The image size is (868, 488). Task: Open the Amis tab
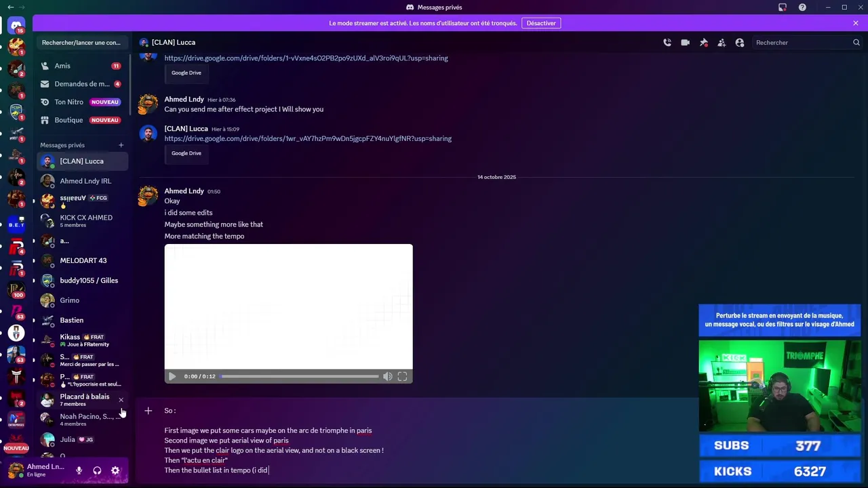point(82,66)
